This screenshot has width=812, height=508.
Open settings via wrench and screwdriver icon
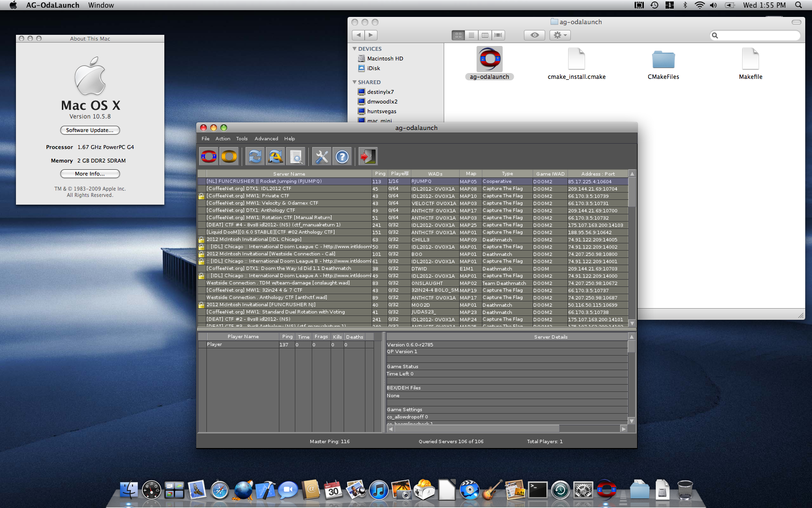pyautogui.click(x=321, y=156)
